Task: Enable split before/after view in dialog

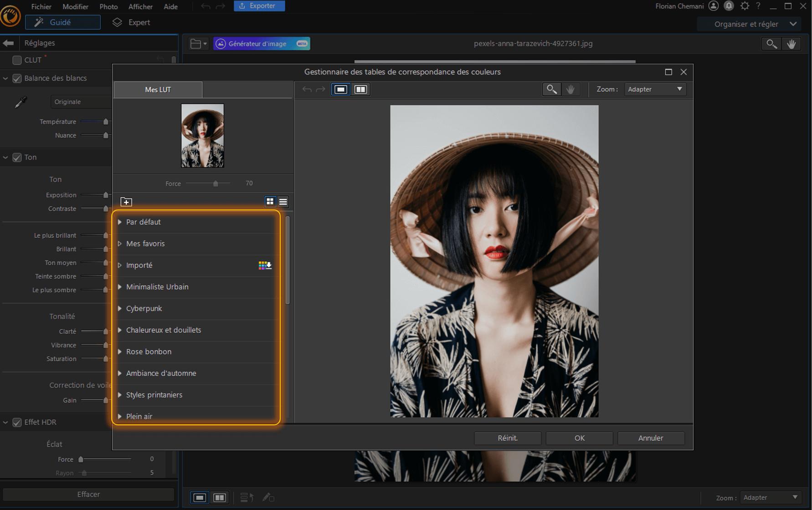Action: click(360, 89)
